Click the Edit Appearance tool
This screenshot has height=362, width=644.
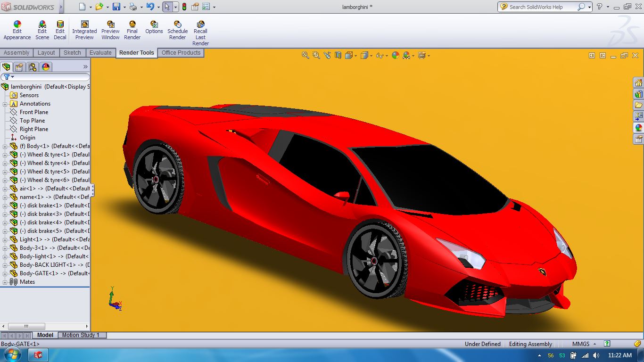17,30
